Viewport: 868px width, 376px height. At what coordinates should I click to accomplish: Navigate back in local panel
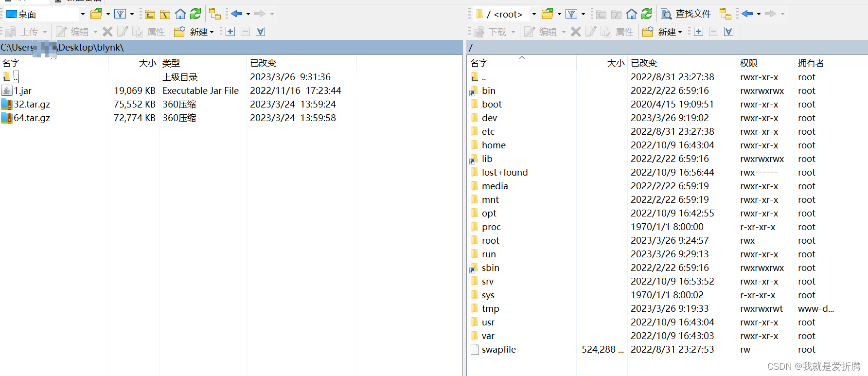point(237,14)
